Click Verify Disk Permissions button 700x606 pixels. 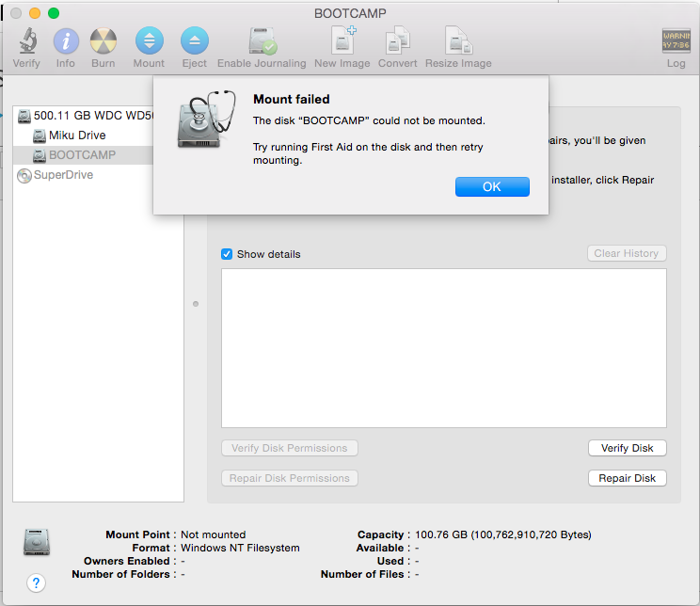[x=289, y=448]
